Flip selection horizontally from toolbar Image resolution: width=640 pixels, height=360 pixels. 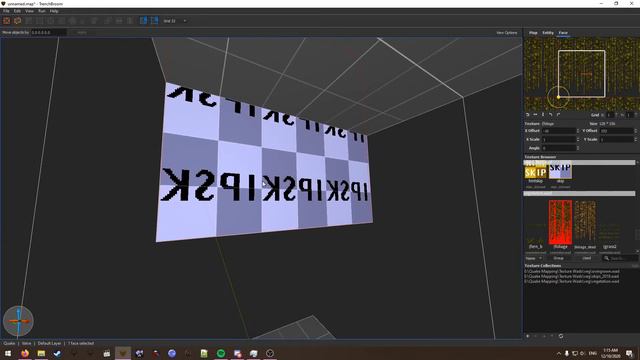119,21
